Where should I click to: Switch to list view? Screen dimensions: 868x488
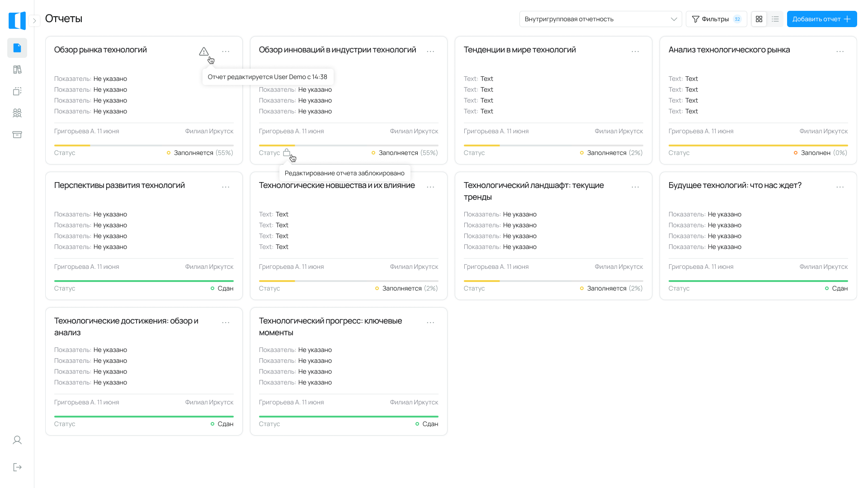pyautogui.click(x=775, y=19)
